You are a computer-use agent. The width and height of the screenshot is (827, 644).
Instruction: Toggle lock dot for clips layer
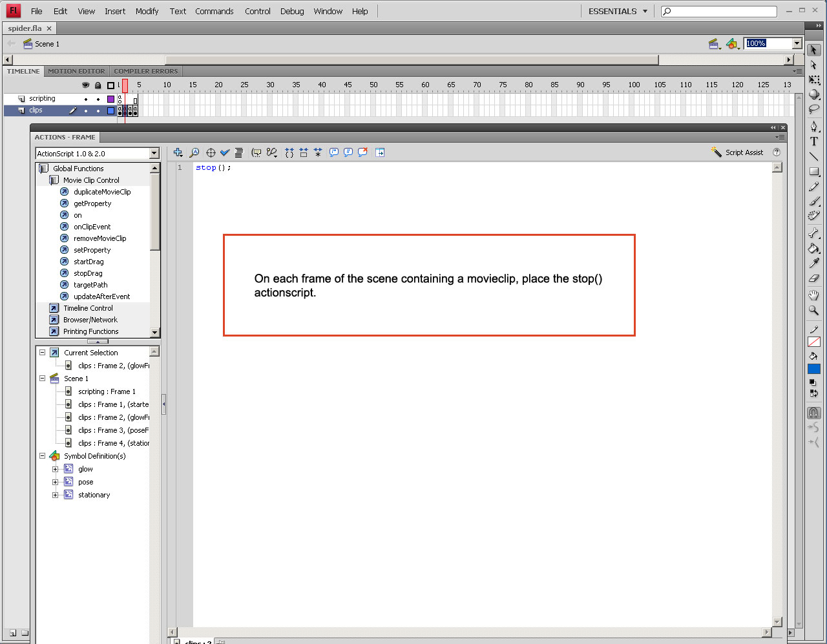click(x=98, y=111)
